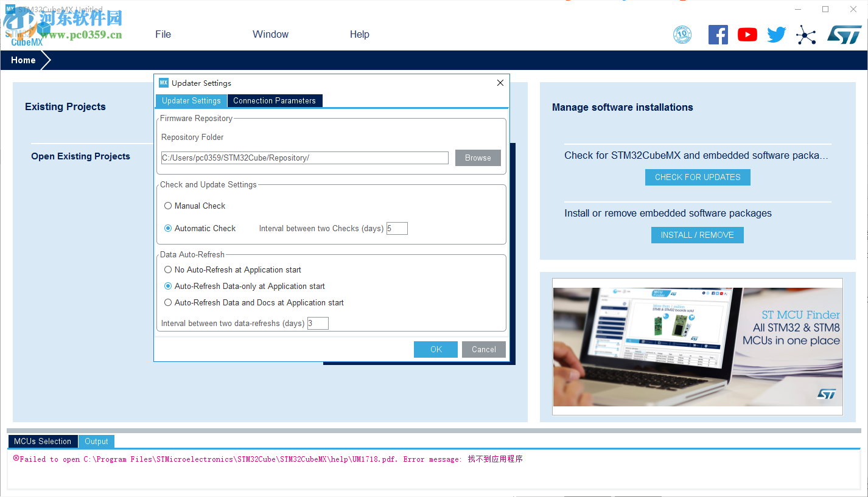
Task: Select No Auto-Refresh at Application start
Action: click(168, 269)
